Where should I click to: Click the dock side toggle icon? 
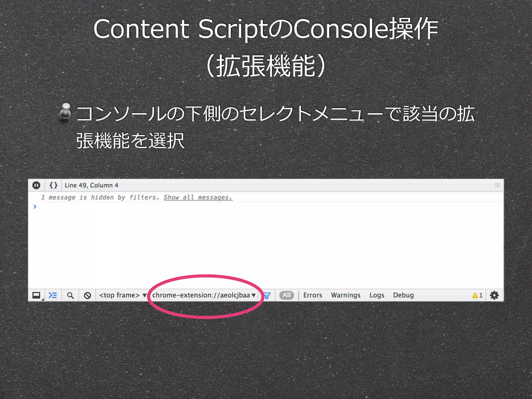[x=37, y=295]
